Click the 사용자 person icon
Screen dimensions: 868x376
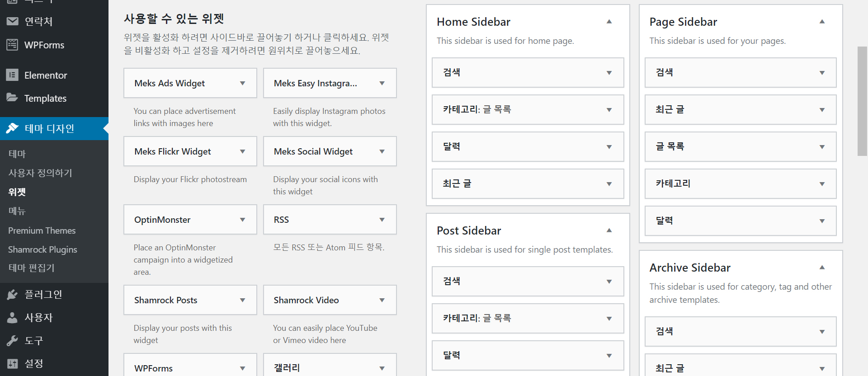pyautogui.click(x=12, y=318)
